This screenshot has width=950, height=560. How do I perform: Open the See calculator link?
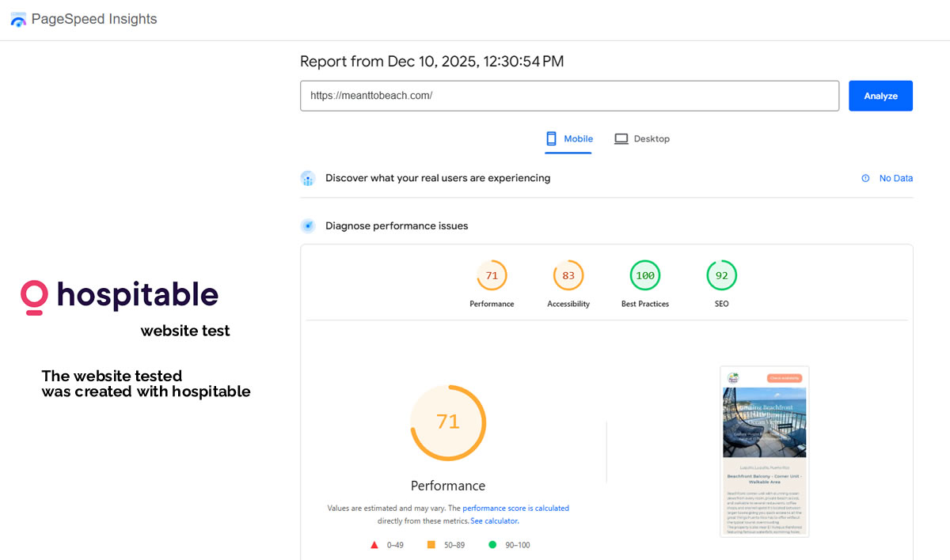point(494,521)
